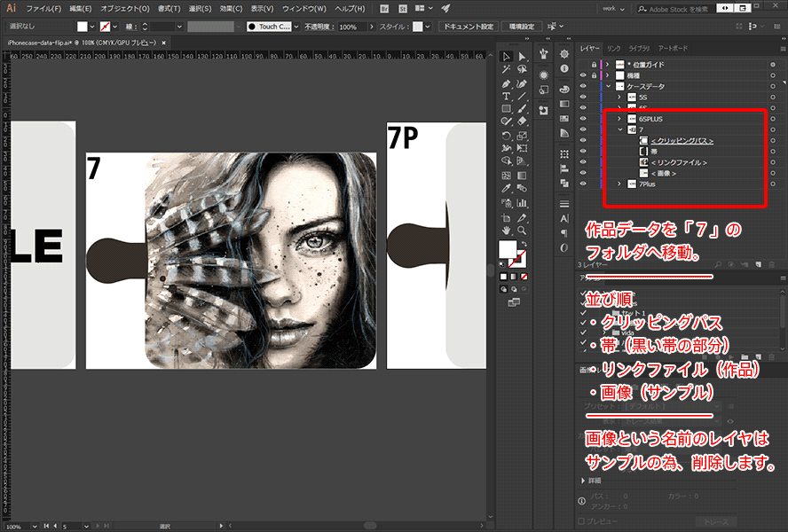Screen dimensions: 788x532
Task: Click the ドキュメント設定 button
Action: 469,27
